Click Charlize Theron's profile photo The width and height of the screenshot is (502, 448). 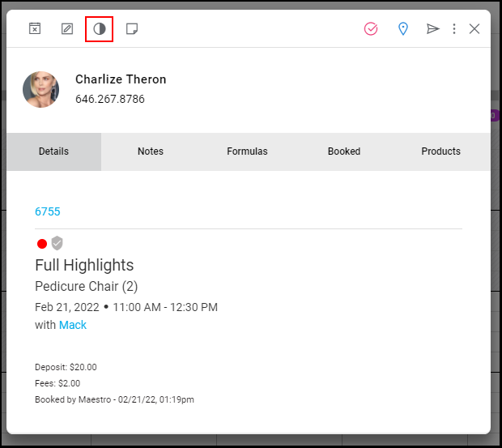[x=41, y=89]
